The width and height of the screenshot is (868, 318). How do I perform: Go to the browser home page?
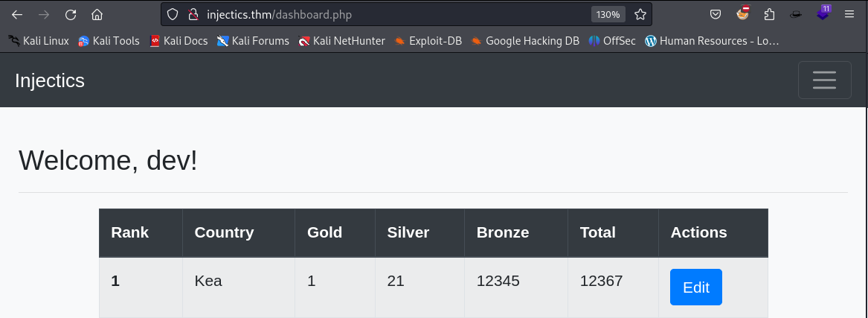coord(97,14)
